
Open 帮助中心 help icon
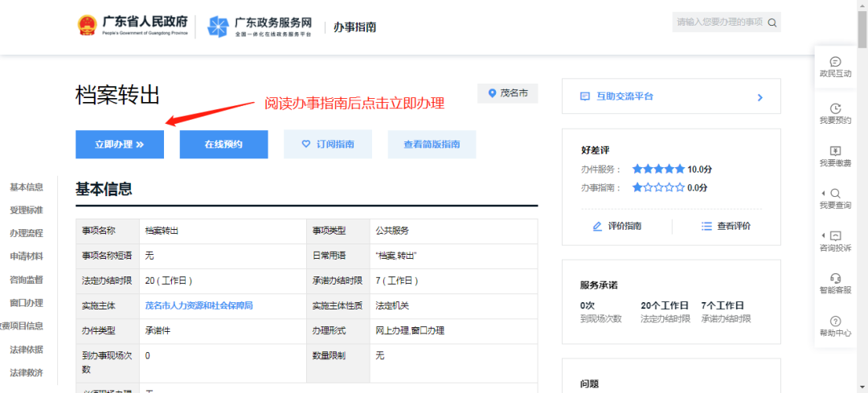pos(835,321)
